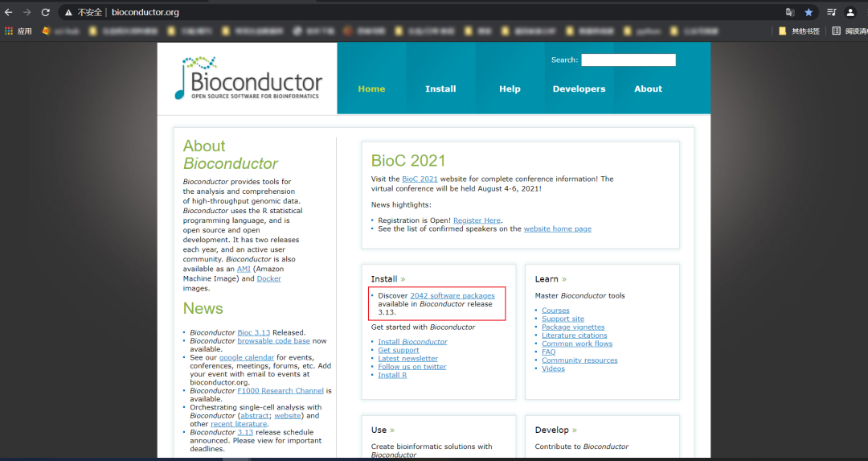This screenshot has width=868, height=461.
Task: Open the Bioc 3.13 released news link
Action: click(x=253, y=332)
